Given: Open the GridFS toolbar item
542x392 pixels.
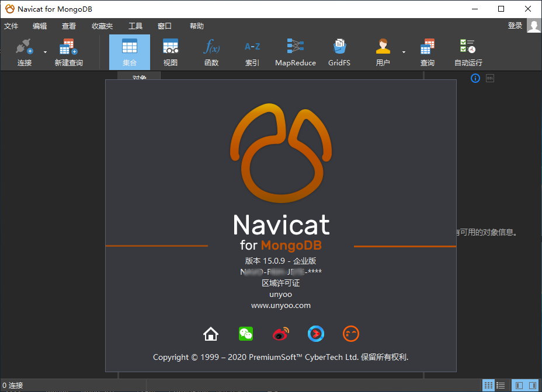Looking at the screenshot, I should coord(339,52).
